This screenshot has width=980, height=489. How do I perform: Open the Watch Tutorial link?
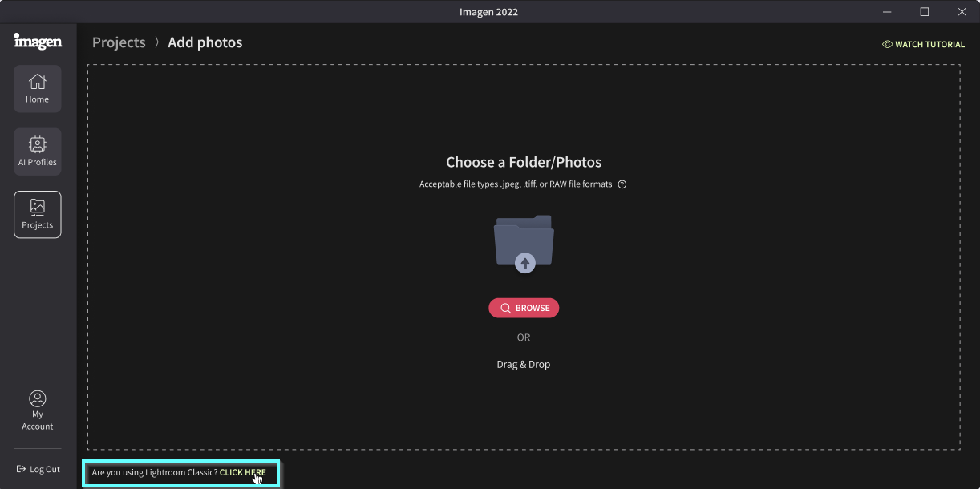coord(923,44)
